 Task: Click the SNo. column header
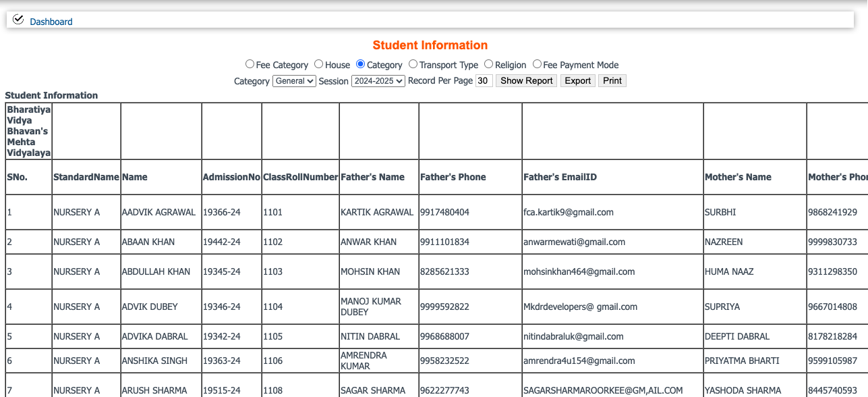(x=16, y=177)
